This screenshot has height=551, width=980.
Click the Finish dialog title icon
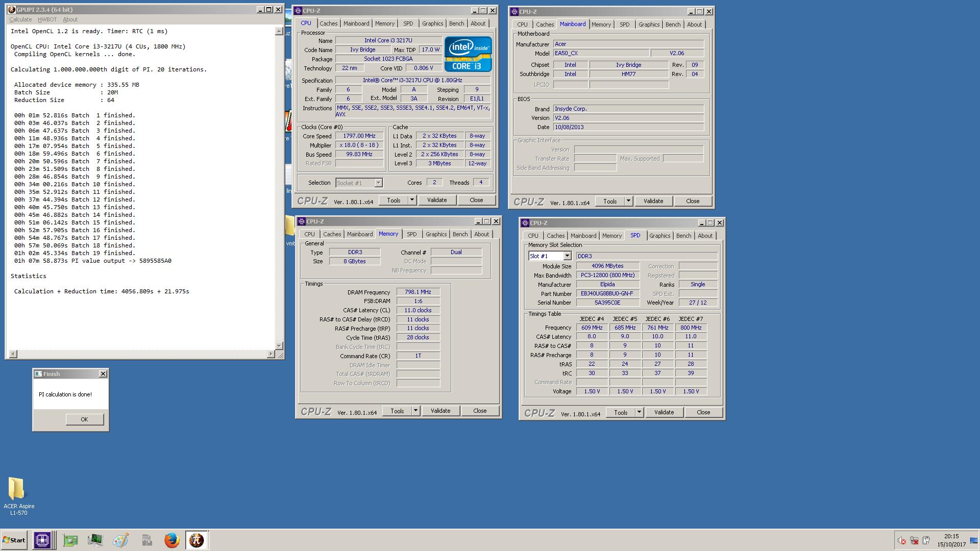point(38,374)
